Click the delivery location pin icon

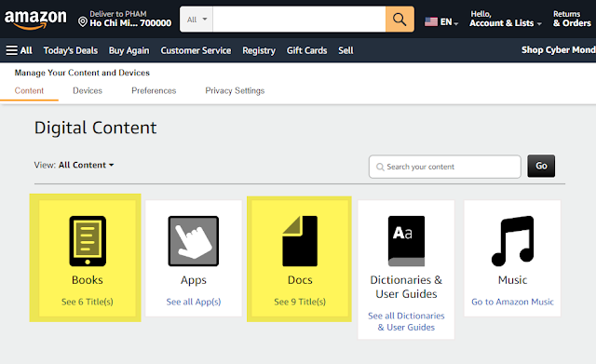[83, 21]
